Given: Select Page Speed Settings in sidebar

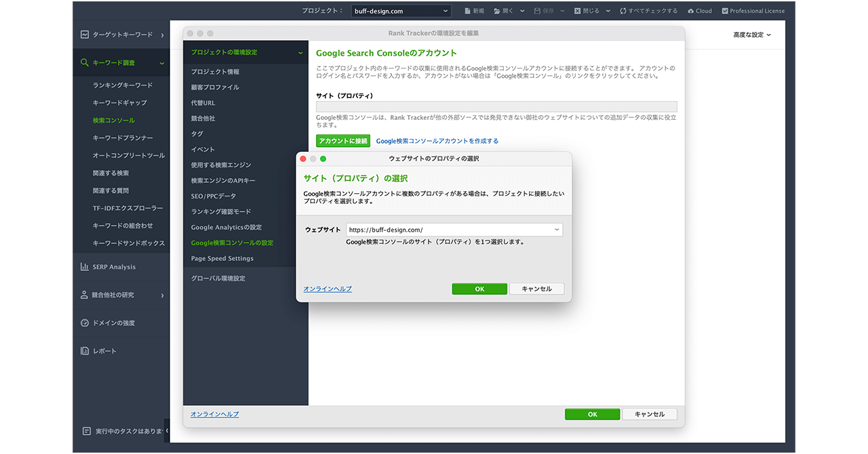Looking at the screenshot, I should pos(222,259).
